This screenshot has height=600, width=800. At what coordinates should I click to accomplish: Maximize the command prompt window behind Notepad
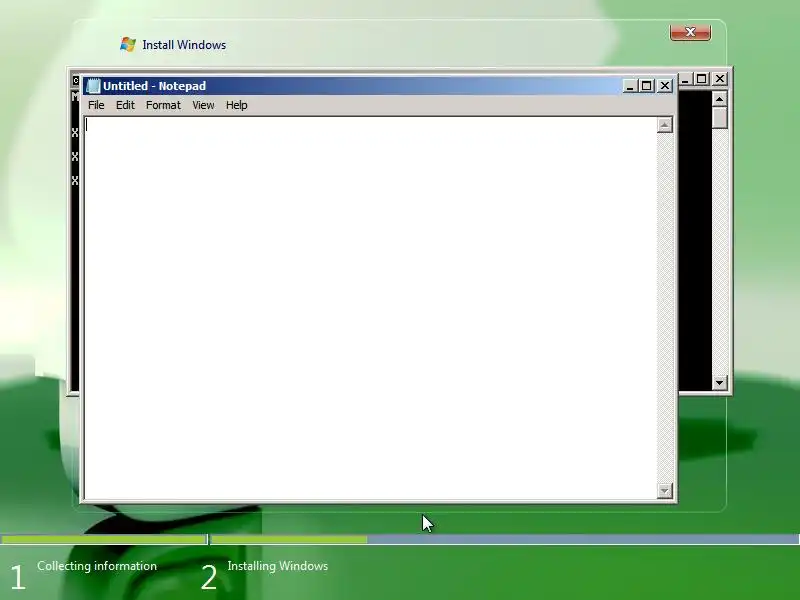point(702,79)
